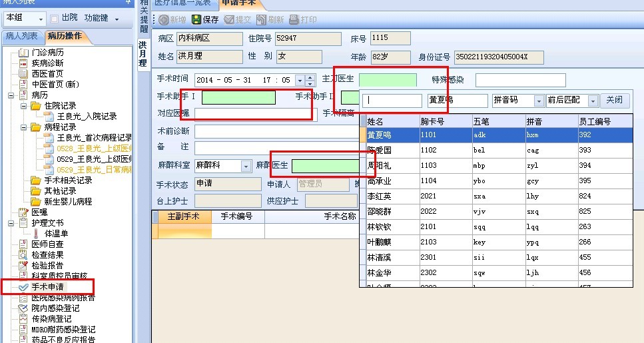644x343 pixels.
Task: Open 疾病诊断 calendar icon in tree
Action: click(x=24, y=63)
